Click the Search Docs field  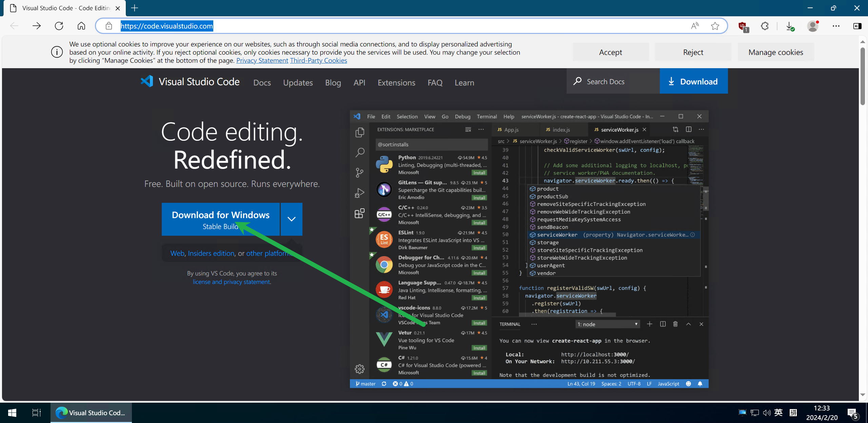pos(613,81)
